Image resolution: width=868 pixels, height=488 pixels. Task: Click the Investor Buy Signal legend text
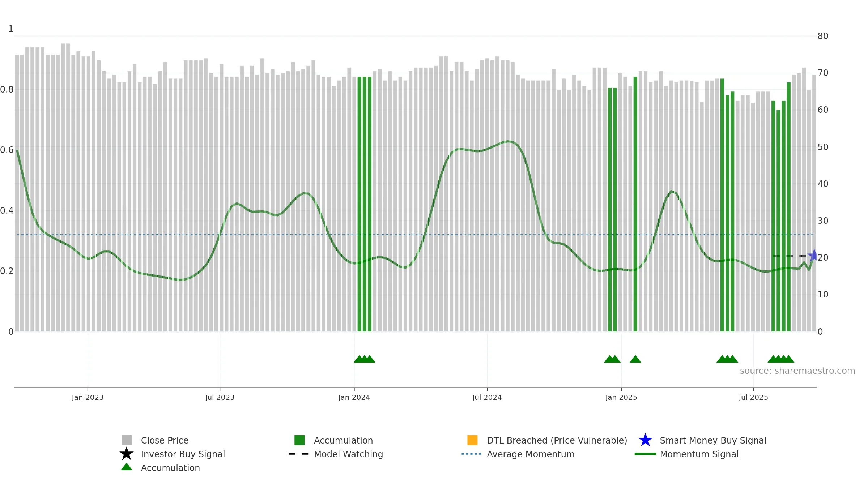point(183,454)
